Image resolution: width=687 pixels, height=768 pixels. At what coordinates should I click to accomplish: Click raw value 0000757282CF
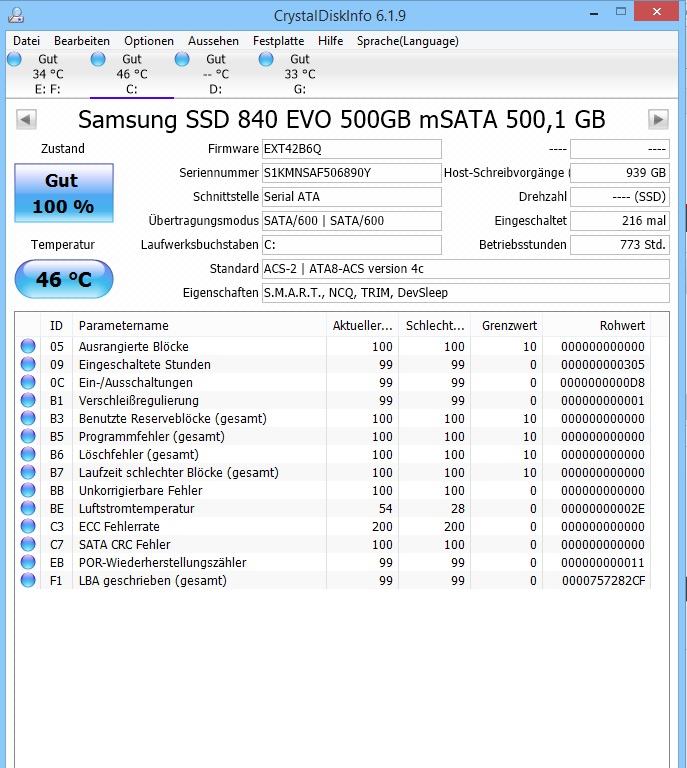point(603,581)
